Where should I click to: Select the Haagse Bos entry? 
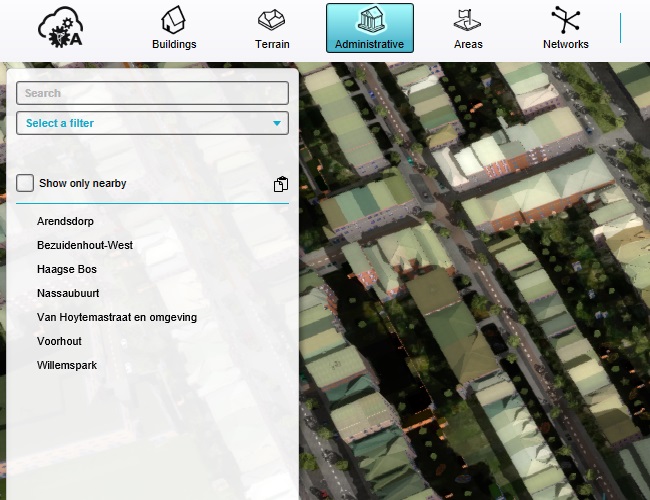(67, 269)
